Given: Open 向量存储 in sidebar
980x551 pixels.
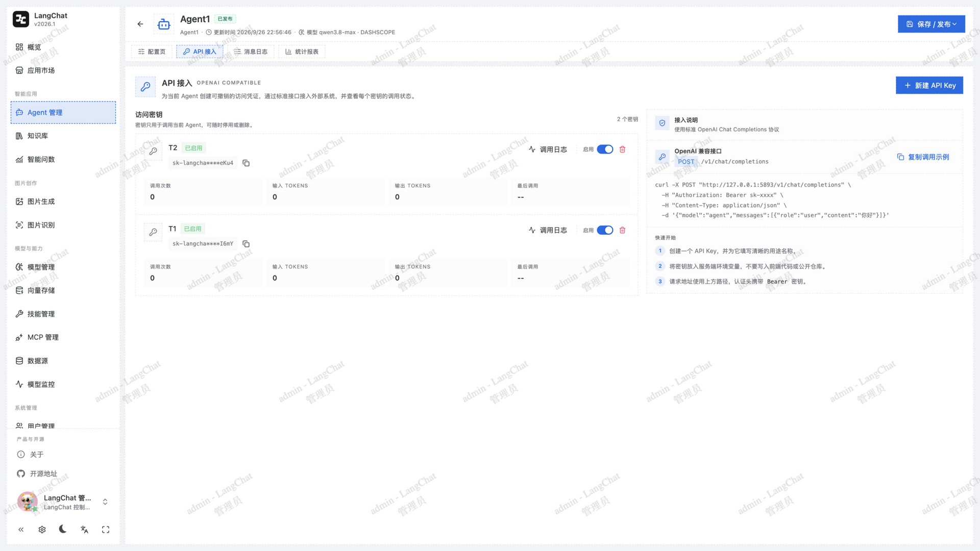Looking at the screenshot, I should 63,290.
